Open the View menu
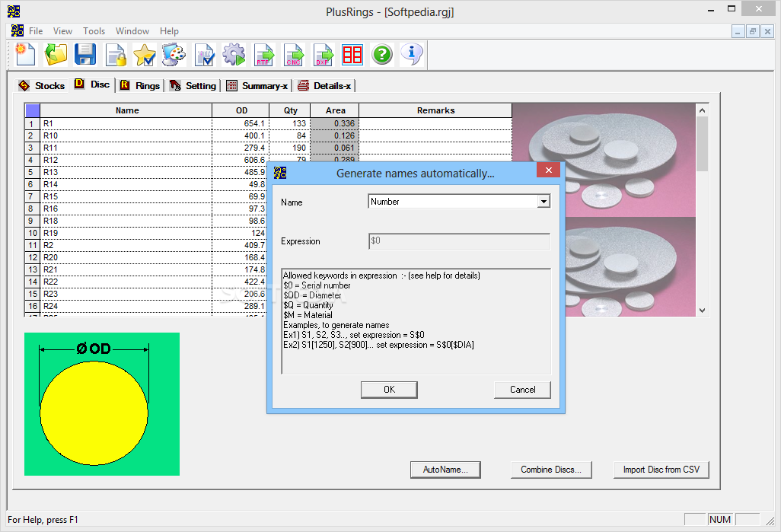 pos(62,31)
